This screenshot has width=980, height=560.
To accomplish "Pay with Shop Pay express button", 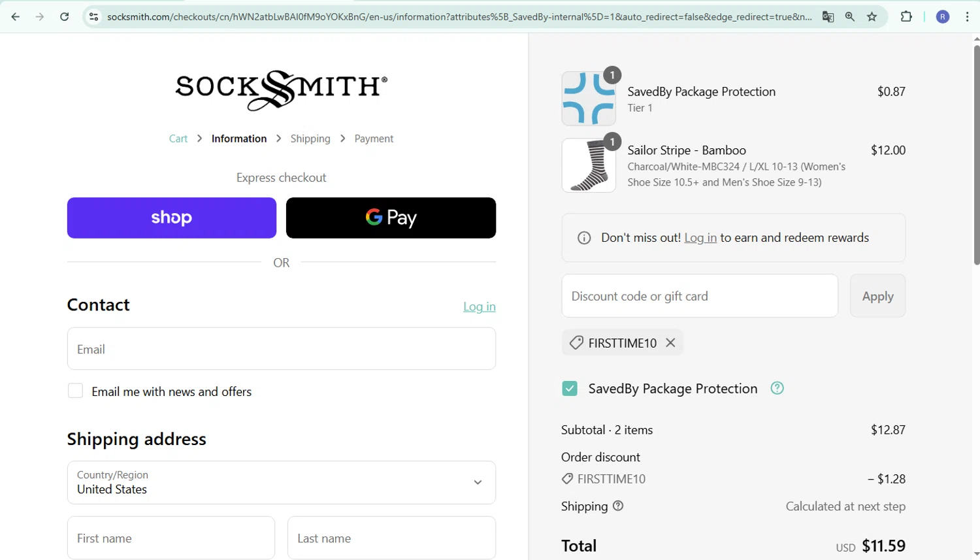I will [x=172, y=218].
